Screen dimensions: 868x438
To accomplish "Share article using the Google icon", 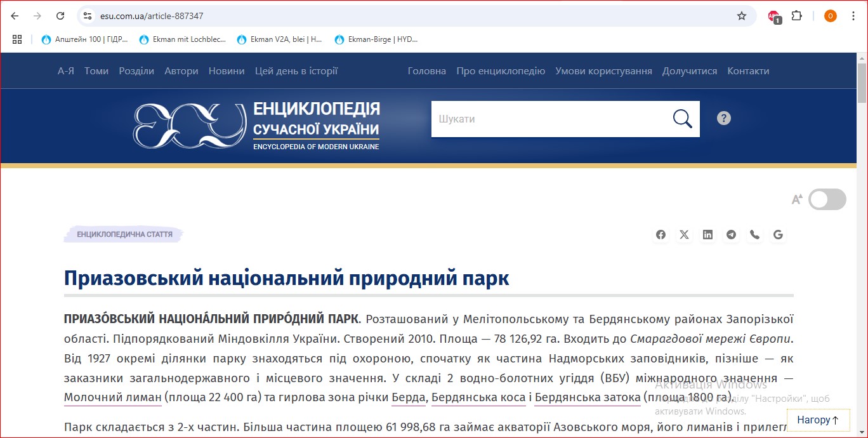I will coord(778,234).
